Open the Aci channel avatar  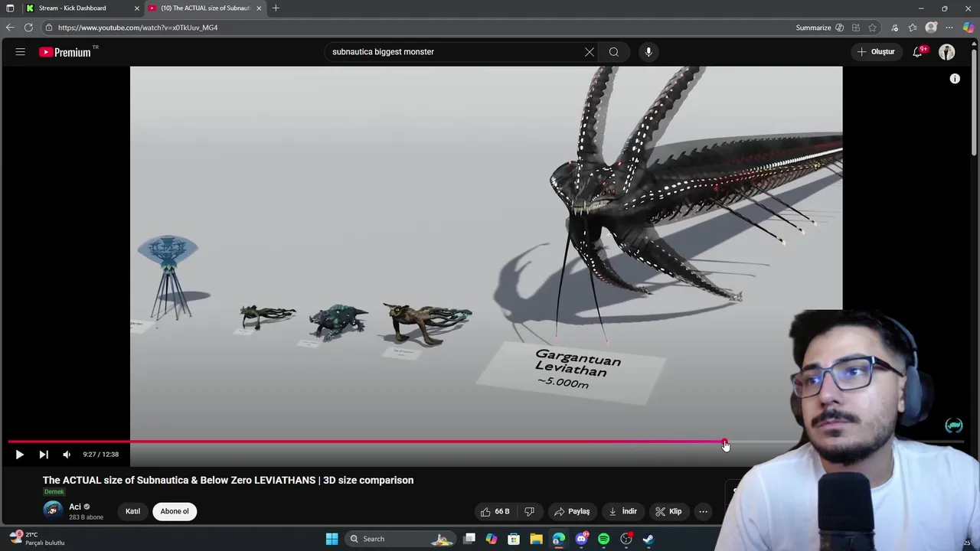(x=53, y=510)
